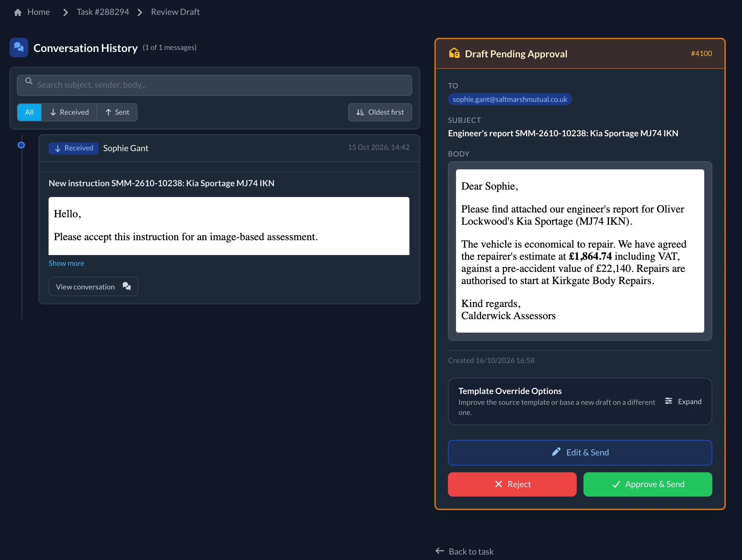Go to Task #288294 breadcrumb
Image resolution: width=742 pixels, height=560 pixels.
[103, 12]
